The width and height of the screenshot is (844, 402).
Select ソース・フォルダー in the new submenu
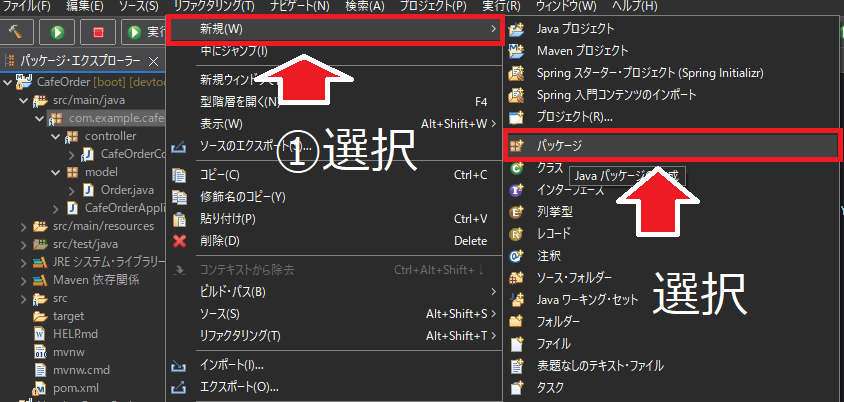[x=574, y=277]
